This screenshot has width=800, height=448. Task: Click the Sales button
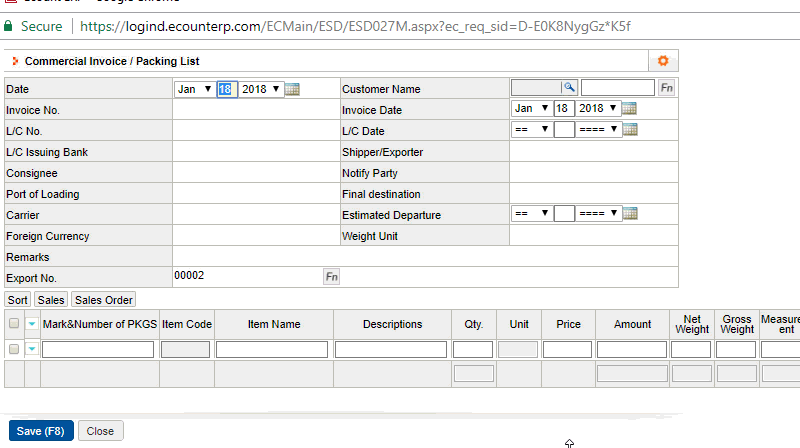51,300
